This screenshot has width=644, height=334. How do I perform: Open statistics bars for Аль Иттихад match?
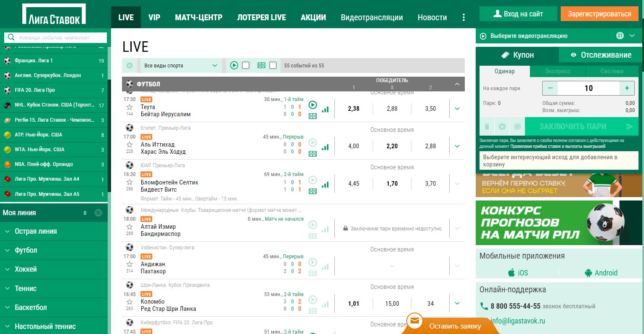(325, 147)
